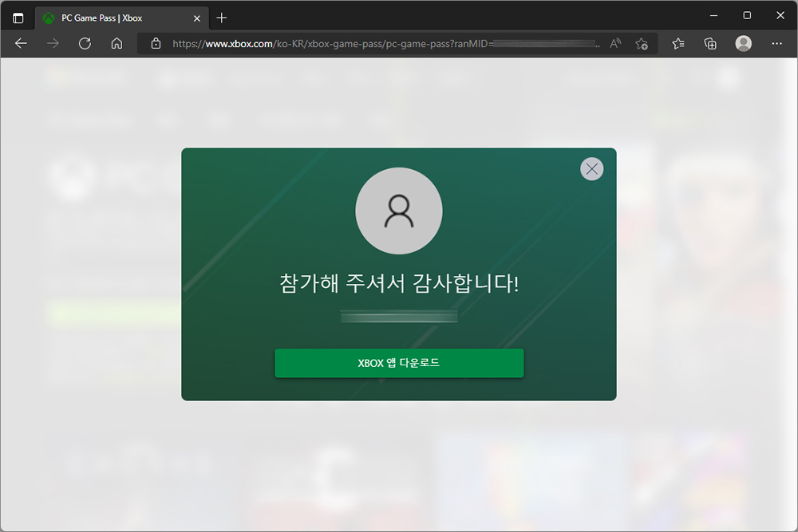The width and height of the screenshot is (798, 532).
Task: Close the PC Game Pass tab
Action: pyautogui.click(x=197, y=18)
